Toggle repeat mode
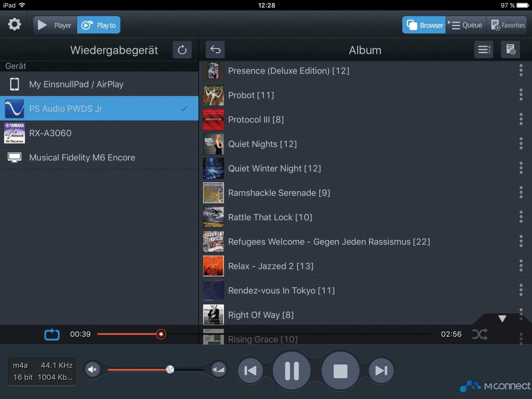Screen dimensions: 532x399 coord(52,334)
